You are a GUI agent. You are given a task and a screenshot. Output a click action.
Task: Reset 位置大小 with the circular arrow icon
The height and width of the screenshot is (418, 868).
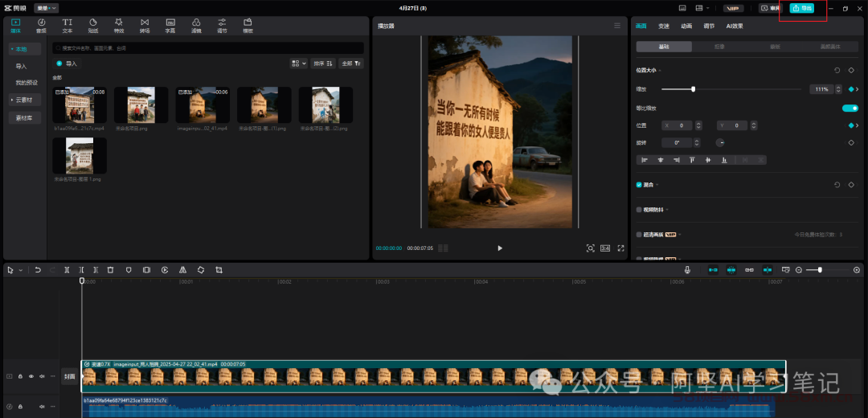(837, 70)
